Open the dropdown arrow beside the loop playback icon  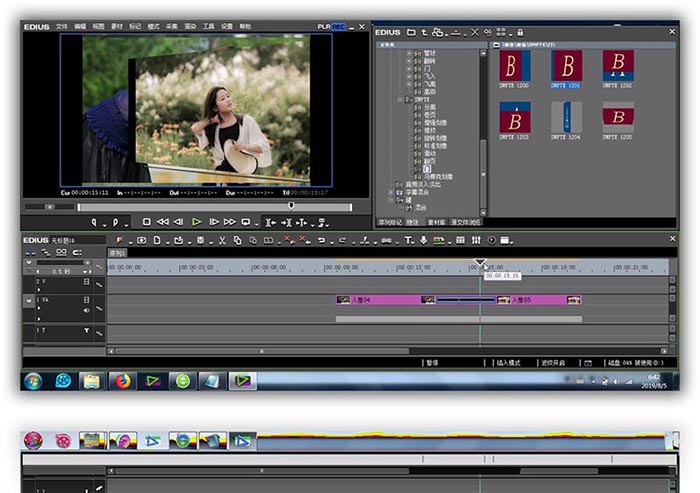(x=256, y=224)
